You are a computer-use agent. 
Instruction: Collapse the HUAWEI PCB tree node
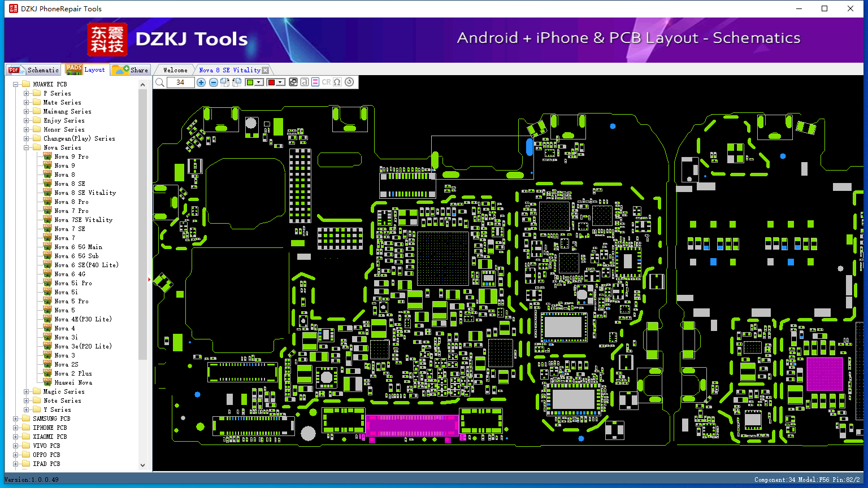[16, 85]
